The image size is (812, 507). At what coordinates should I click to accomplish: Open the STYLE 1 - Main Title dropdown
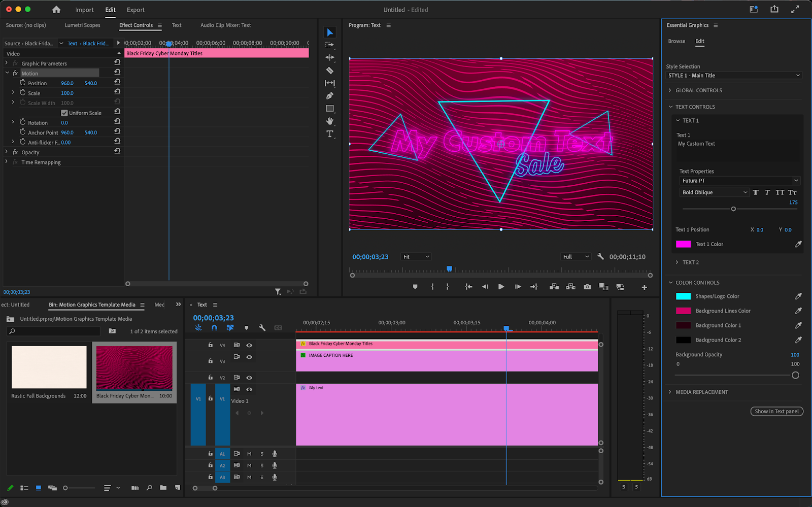[733, 75]
